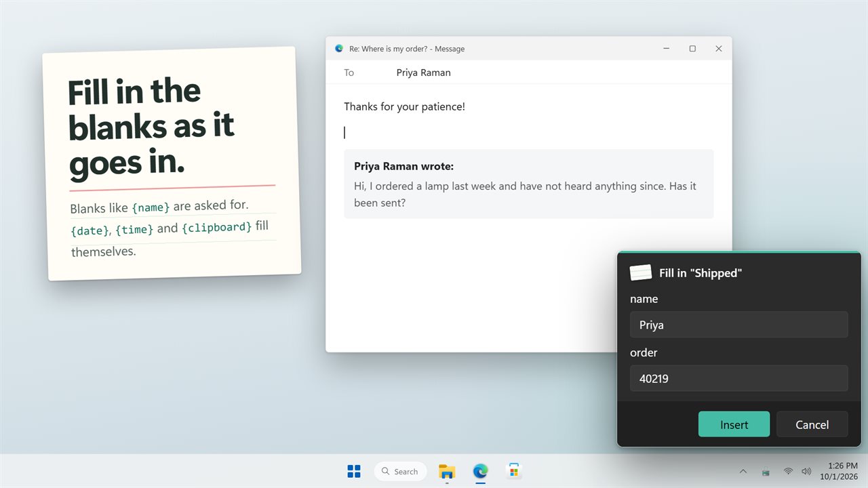Click the recipient Priya Raman in the To line
The height and width of the screenshot is (488, 868).
click(424, 73)
